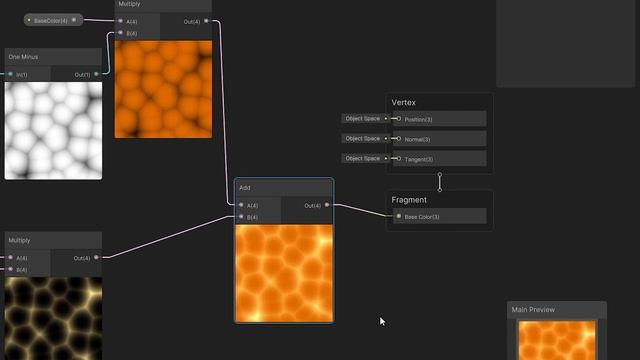This screenshot has width=640, height=360.
Task: Click the Tangent(3) vertex port
Action: (398, 159)
